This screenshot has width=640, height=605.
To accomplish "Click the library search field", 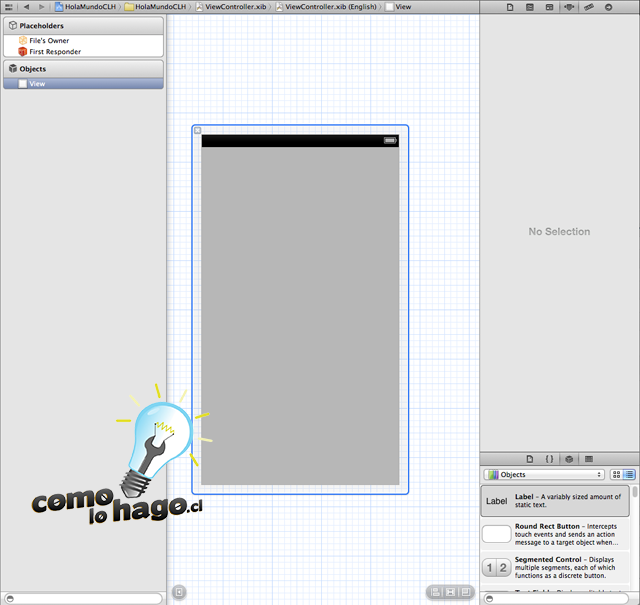I will (x=556, y=598).
